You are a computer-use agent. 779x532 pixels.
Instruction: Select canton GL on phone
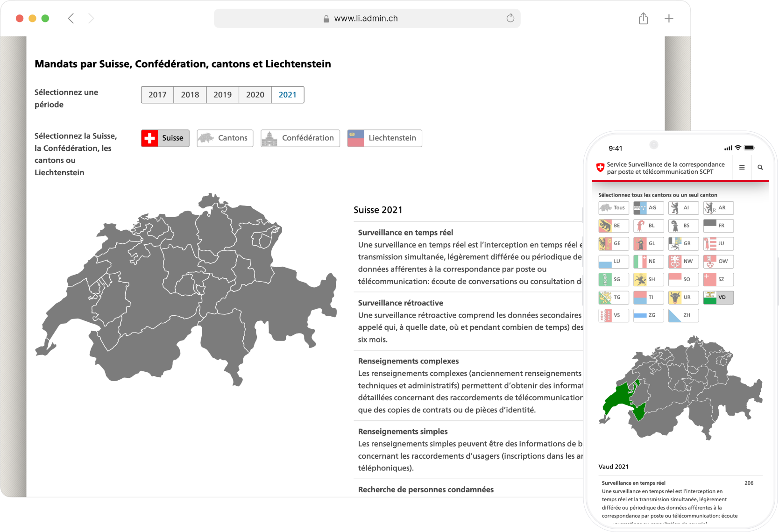pyautogui.click(x=649, y=243)
